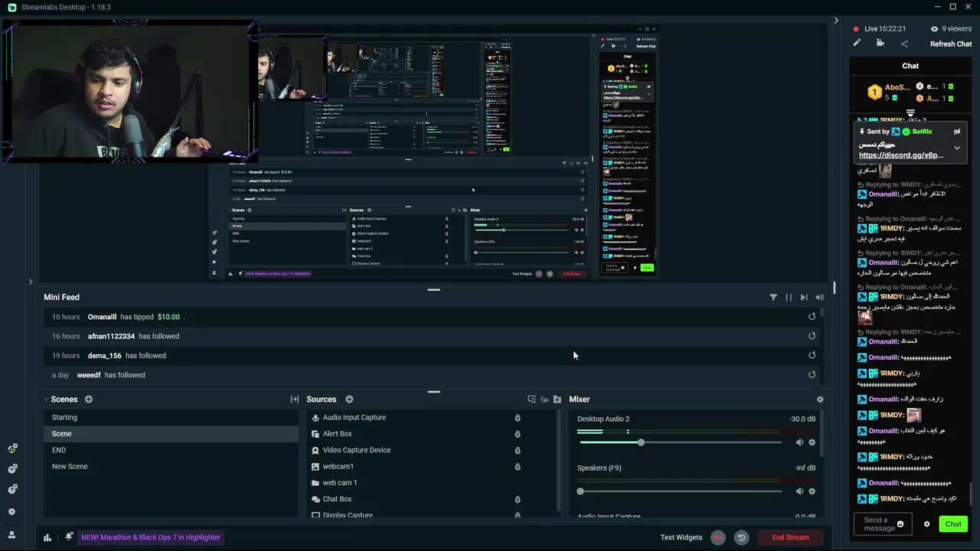Hide the pinned BotRix message

[x=957, y=132]
